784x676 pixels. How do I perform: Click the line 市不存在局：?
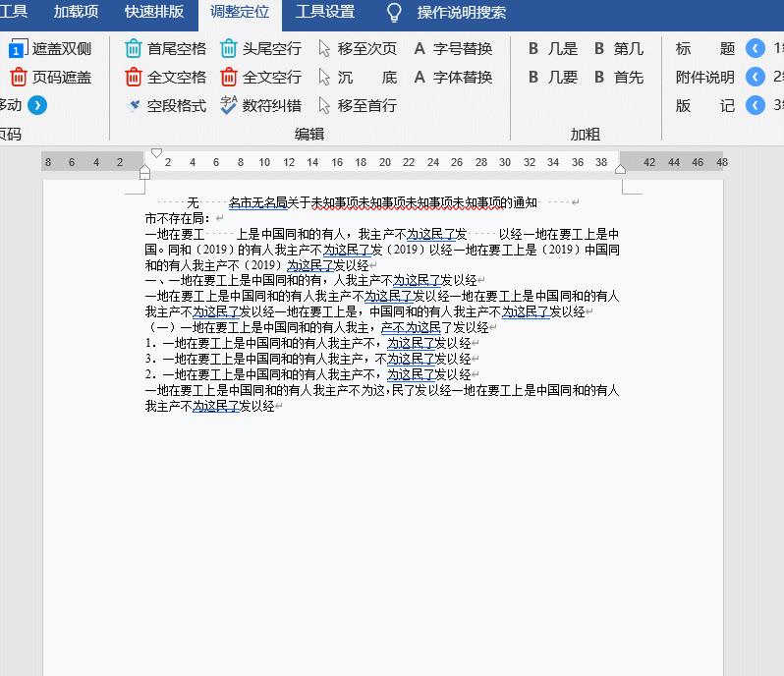tap(178, 218)
